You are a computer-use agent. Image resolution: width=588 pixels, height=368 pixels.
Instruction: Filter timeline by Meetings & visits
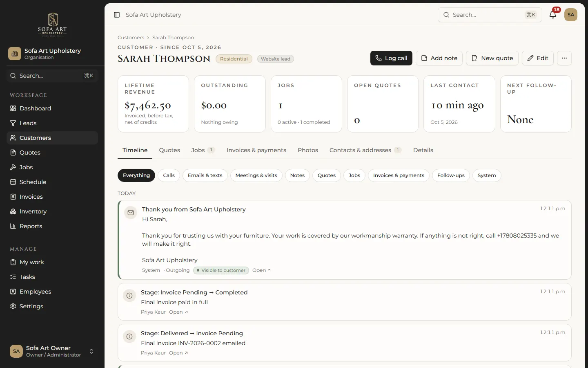pyautogui.click(x=256, y=175)
